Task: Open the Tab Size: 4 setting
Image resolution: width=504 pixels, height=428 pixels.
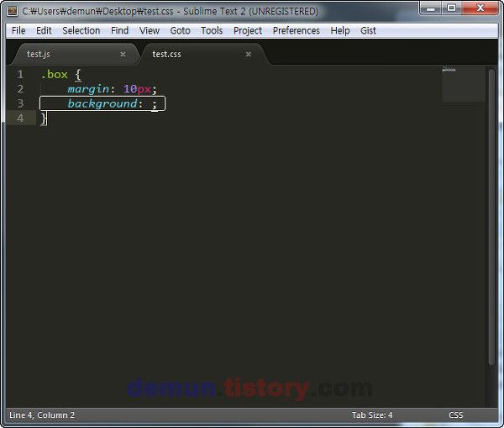Action: point(372,415)
